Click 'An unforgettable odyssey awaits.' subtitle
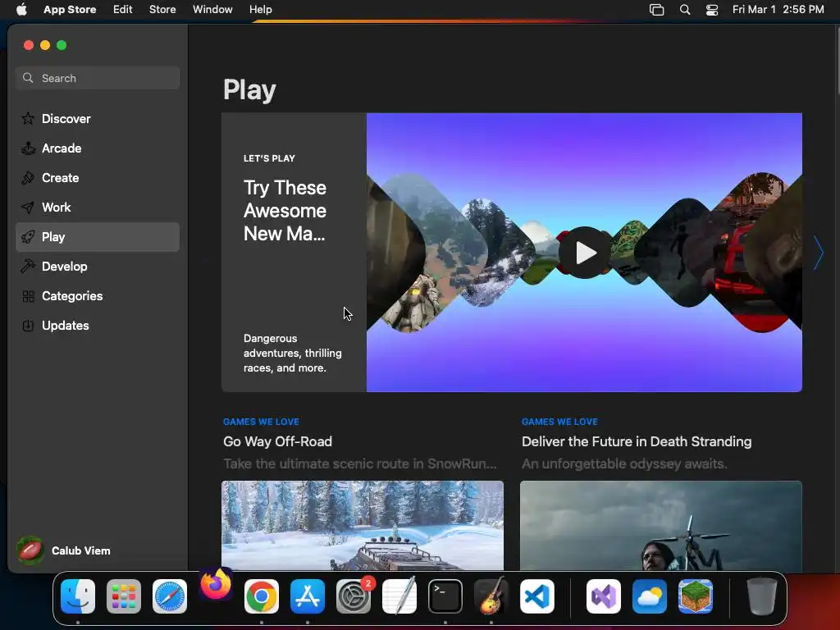This screenshot has height=630, width=840. point(624,463)
